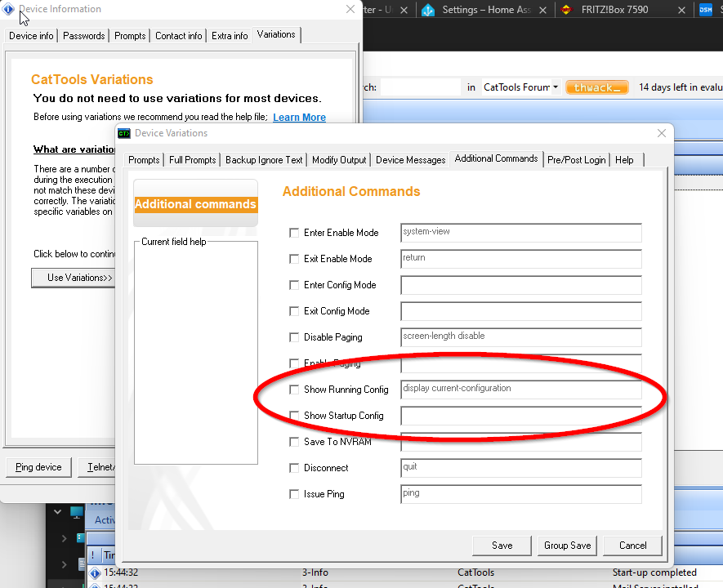The height and width of the screenshot is (588, 723).
Task: Open the Passwords tab in Device Information
Action: (x=84, y=36)
